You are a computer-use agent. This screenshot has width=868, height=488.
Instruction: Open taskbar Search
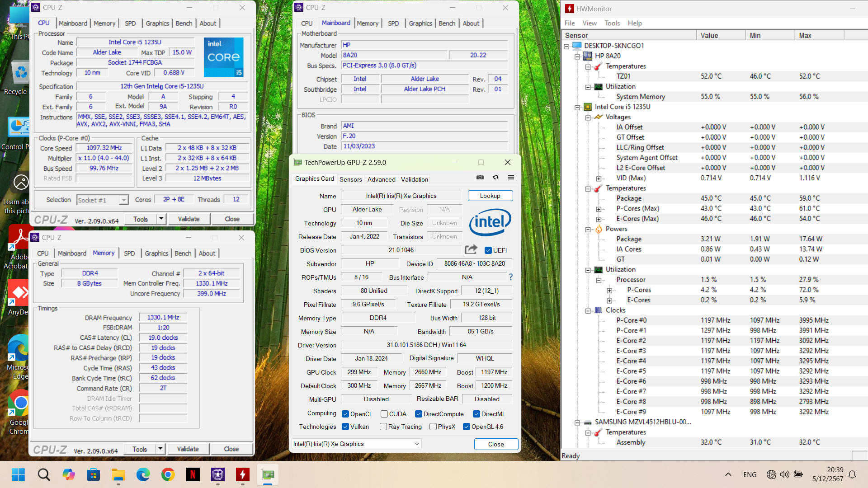(43, 474)
